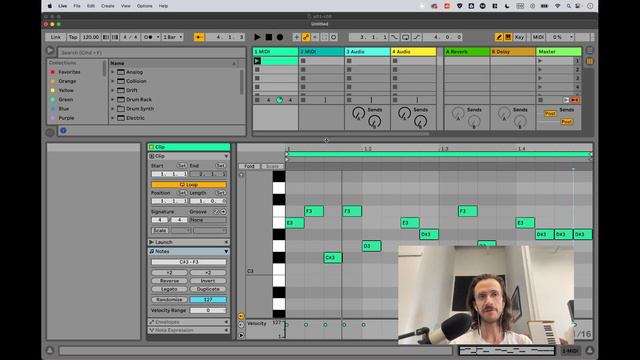The width and height of the screenshot is (640, 360).
Task: Select the Purple collection
Action: pos(66,118)
